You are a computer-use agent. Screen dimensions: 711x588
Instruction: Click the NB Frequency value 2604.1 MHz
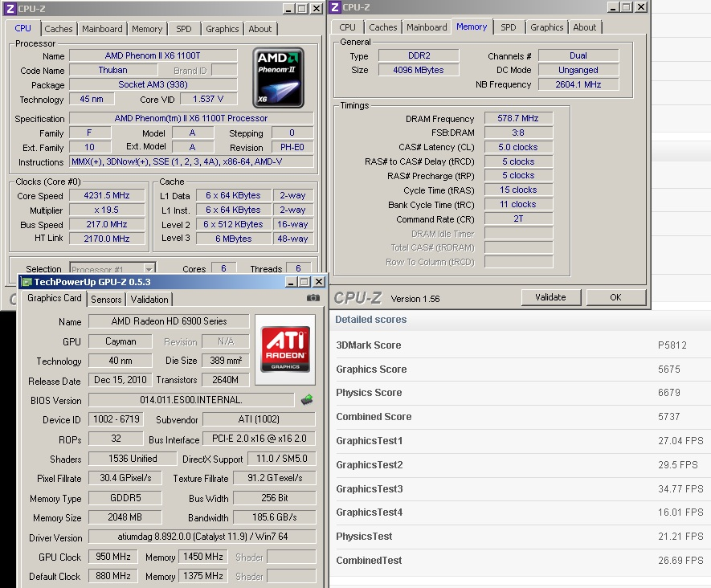pos(578,84)
